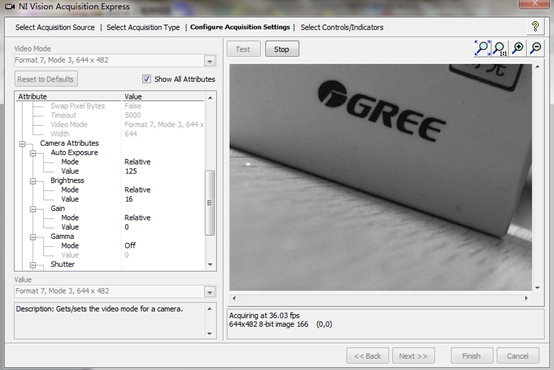The height and width of the screenshot is (370, 554).
Task: Select the Gain Value row label
Action: 70,227
